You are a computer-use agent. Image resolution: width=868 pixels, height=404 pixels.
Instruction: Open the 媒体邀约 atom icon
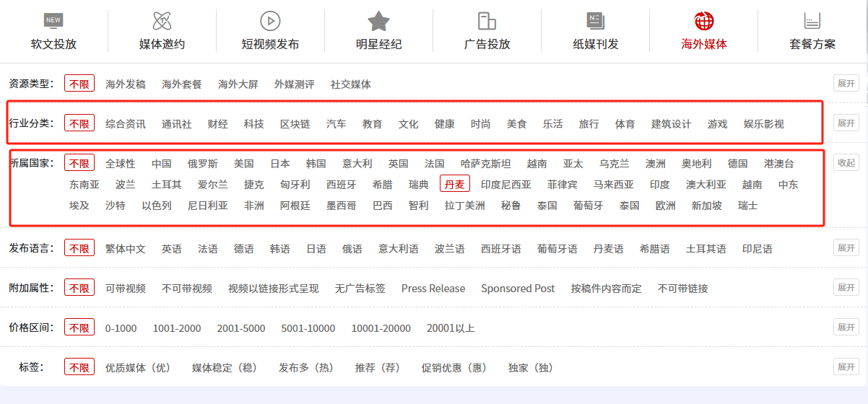click(x=162, y=20)
